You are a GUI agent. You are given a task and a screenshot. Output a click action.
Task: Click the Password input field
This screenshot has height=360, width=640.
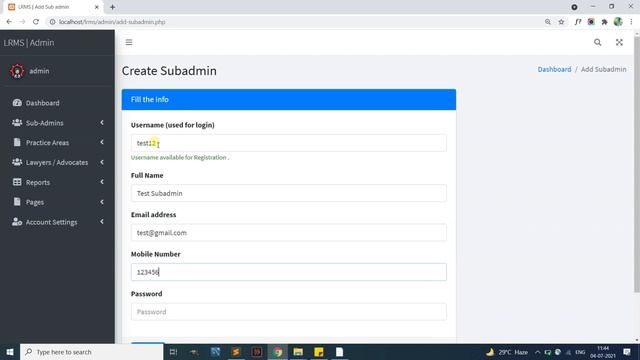tap(289, 312)
